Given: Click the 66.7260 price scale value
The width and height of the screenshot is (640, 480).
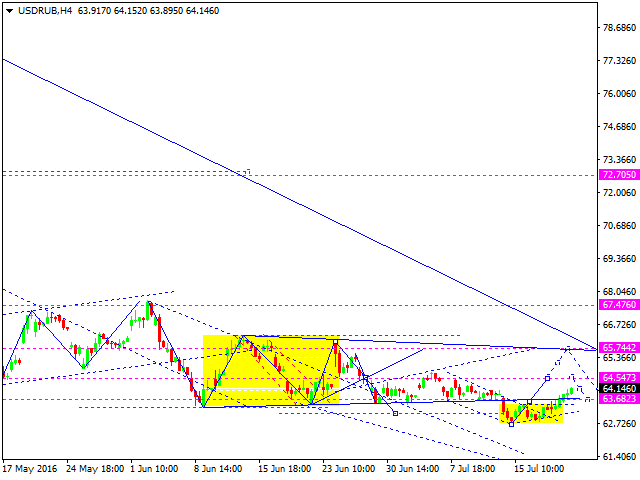Looking at the screenshot, I should 619,324.
